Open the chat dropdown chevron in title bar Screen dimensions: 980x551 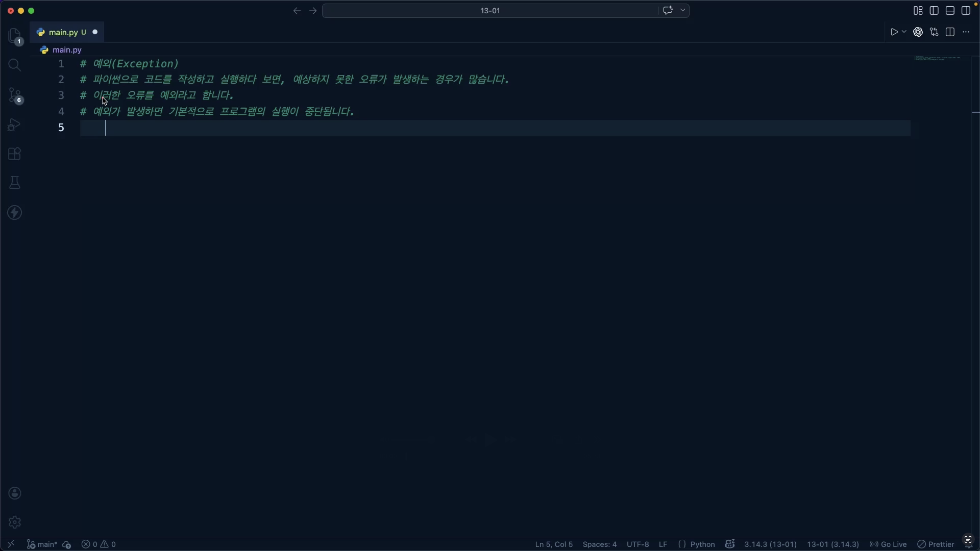(683, 11)
